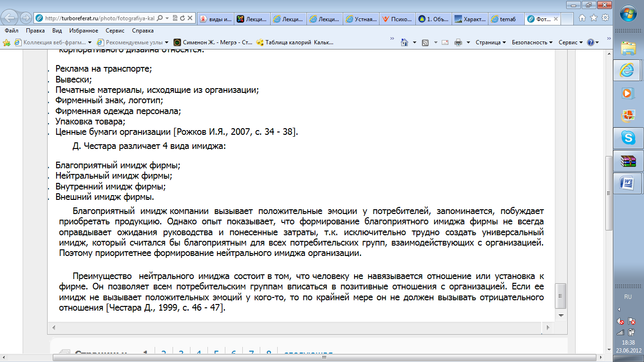The height and width of the screenshot is (362, 644).
Task: Open the RSS feeds dropdown arrow
Action: click(x=435, y=42)
